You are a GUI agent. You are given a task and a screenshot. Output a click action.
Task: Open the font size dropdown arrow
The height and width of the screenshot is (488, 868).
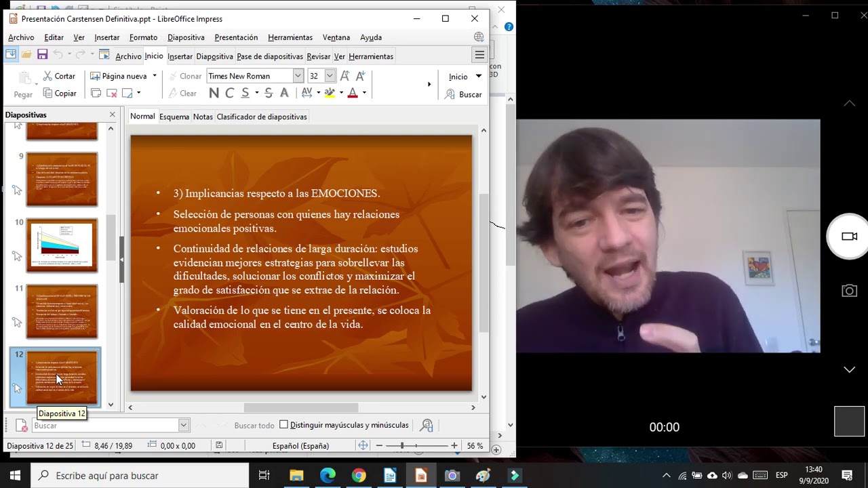[330, 76]
